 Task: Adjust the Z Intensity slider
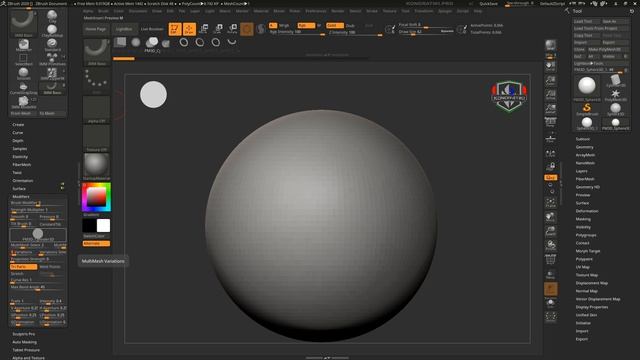(355, 33)
